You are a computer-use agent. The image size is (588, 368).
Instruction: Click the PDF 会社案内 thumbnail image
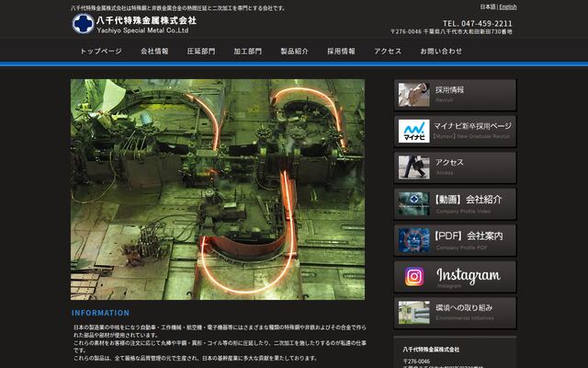click(413, 240)
